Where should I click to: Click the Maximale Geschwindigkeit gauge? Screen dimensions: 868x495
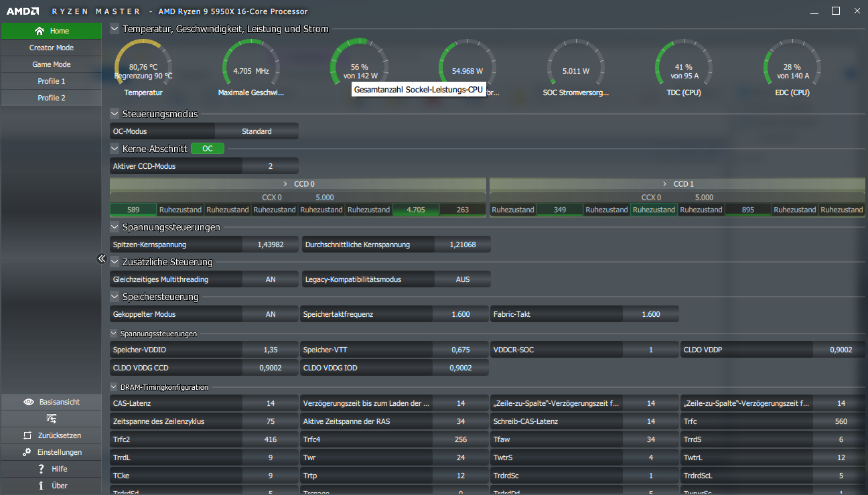pos(251,68)
